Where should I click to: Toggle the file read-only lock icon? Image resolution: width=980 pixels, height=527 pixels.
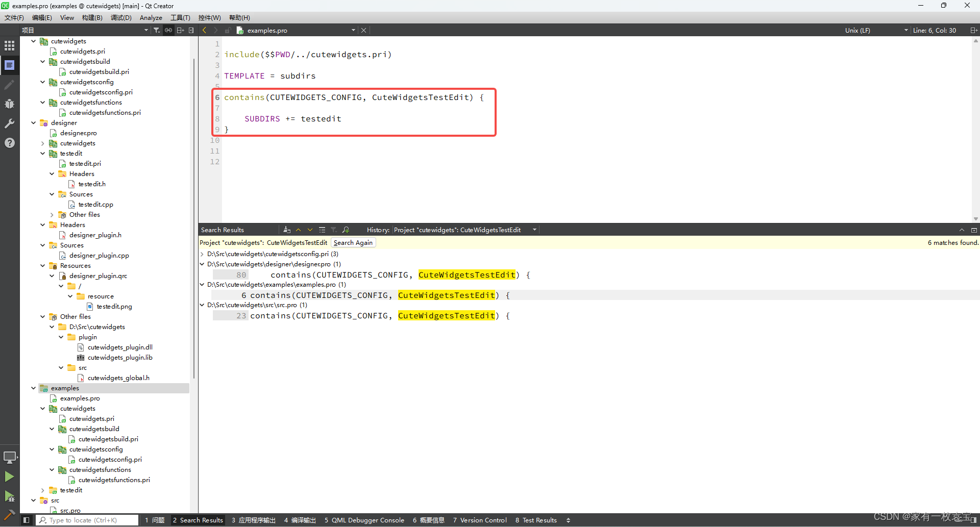click(x=228, y=30)
